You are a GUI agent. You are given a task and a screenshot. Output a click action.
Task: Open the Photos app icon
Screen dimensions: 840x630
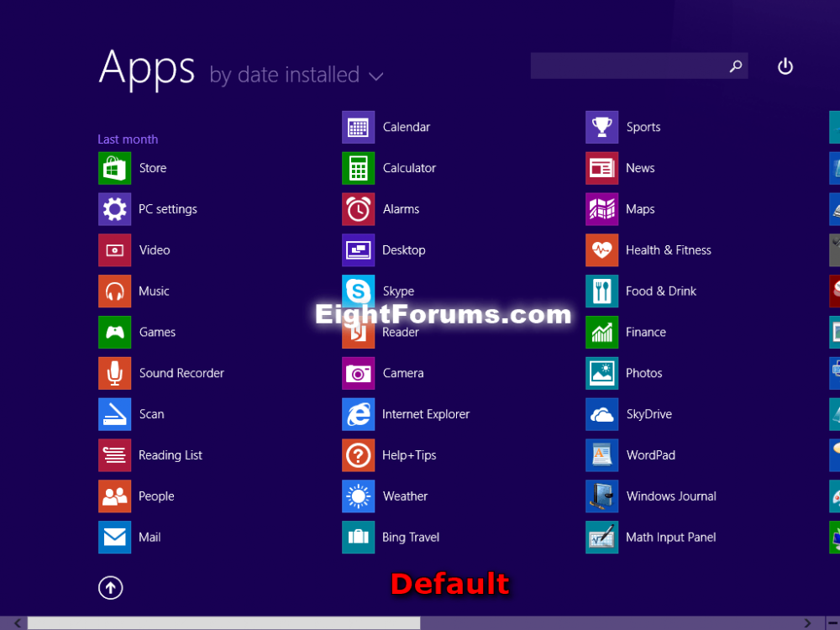coord(602,373)
